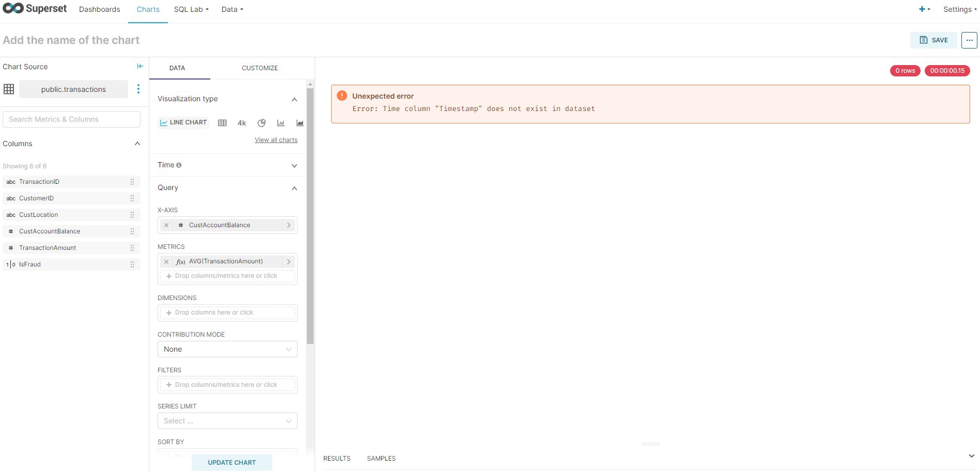This screenshot has width=980, height=473.
Task: Click drag handle of CustomerID column
Action: (x=132, y=198)
